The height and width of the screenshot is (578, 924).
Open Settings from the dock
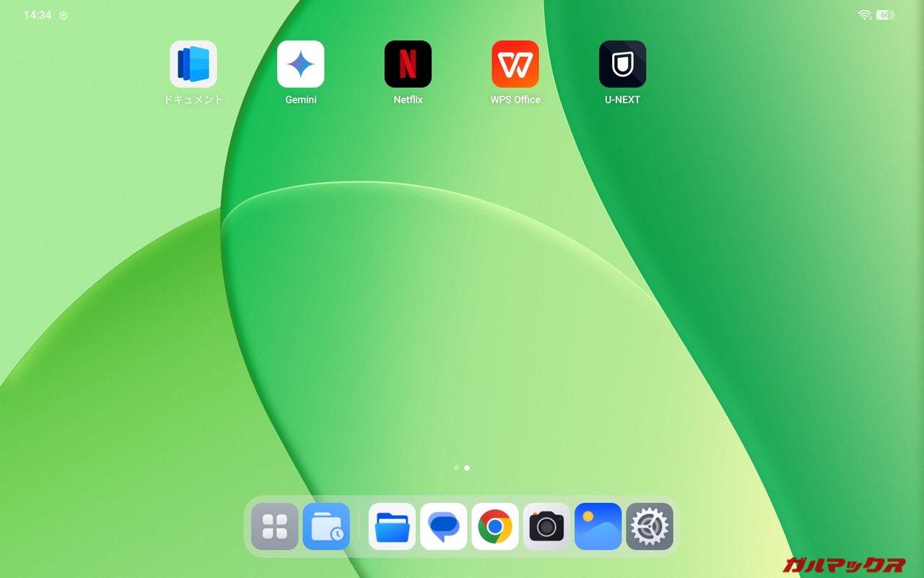[650, 527]
